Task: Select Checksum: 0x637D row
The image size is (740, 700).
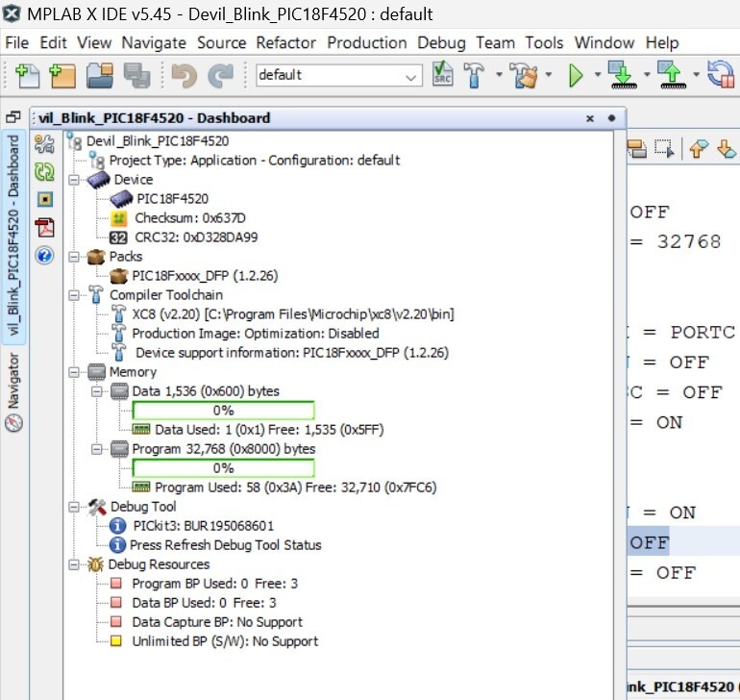Action: [x=178, y=218]
